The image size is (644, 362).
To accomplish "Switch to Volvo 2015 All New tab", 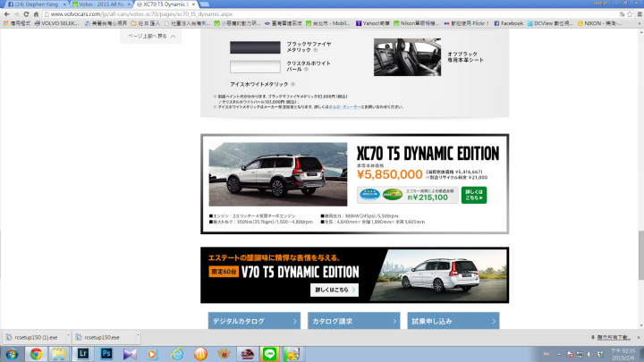I will [100, 4].
